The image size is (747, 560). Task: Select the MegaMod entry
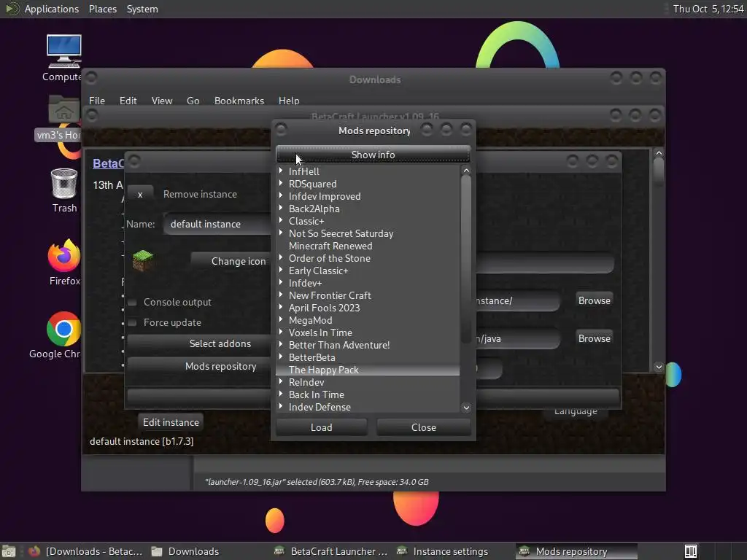(310, 320)
